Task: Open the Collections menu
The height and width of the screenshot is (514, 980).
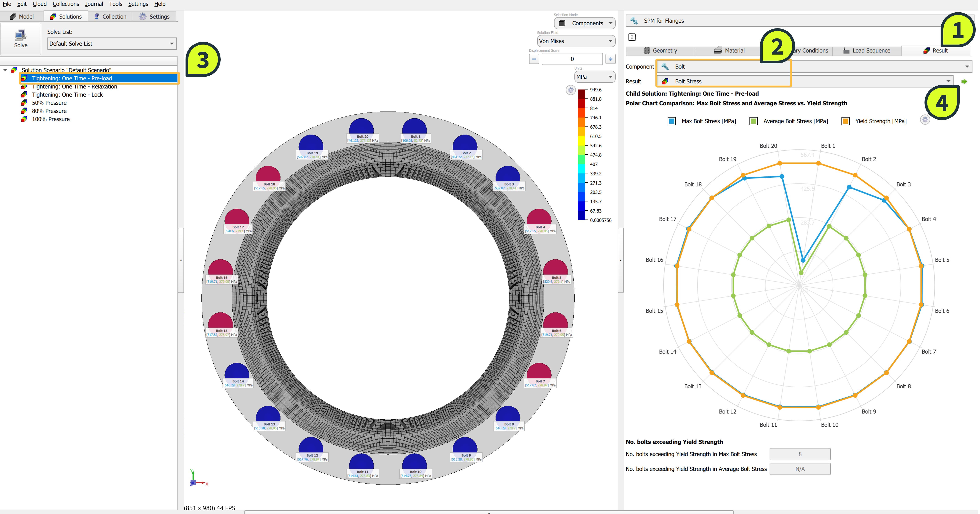Action: pos(66,4)
